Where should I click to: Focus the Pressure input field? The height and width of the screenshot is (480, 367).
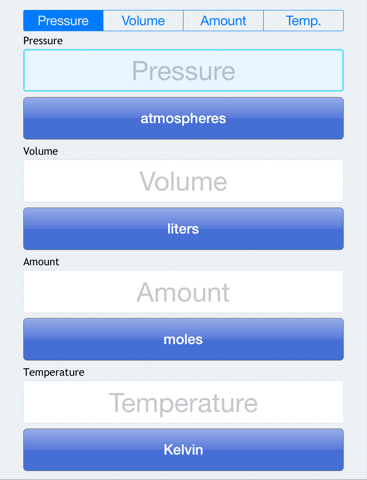click(183, 70)
